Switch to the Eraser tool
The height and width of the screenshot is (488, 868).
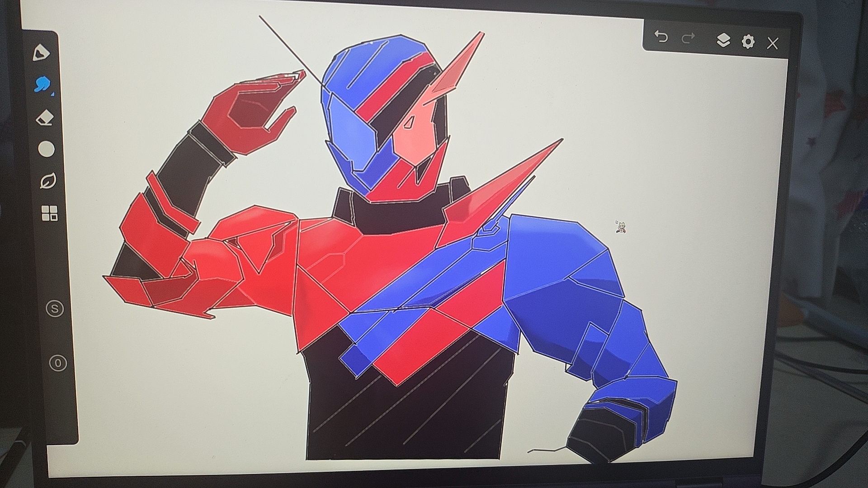pyautogui.click(x=44, y=118)
